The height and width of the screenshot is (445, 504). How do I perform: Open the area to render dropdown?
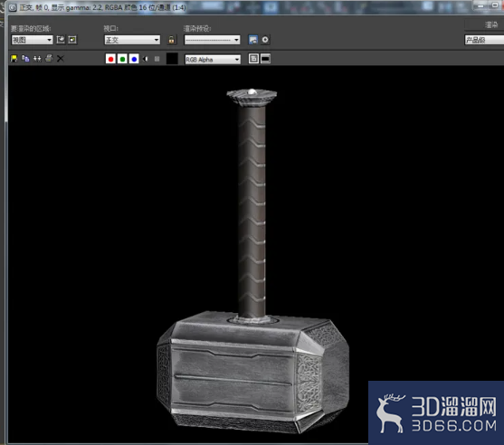(32, 40)
